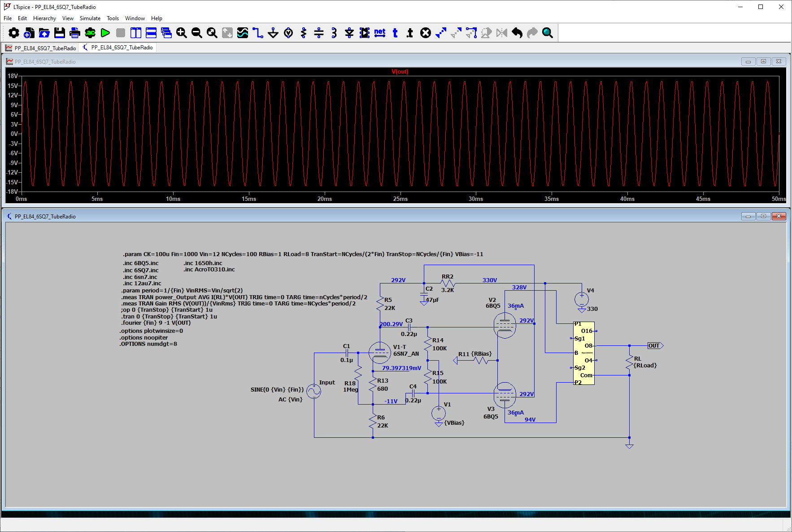Minimize the schematic sub-window
792x532 pixels.
[748, 216]
